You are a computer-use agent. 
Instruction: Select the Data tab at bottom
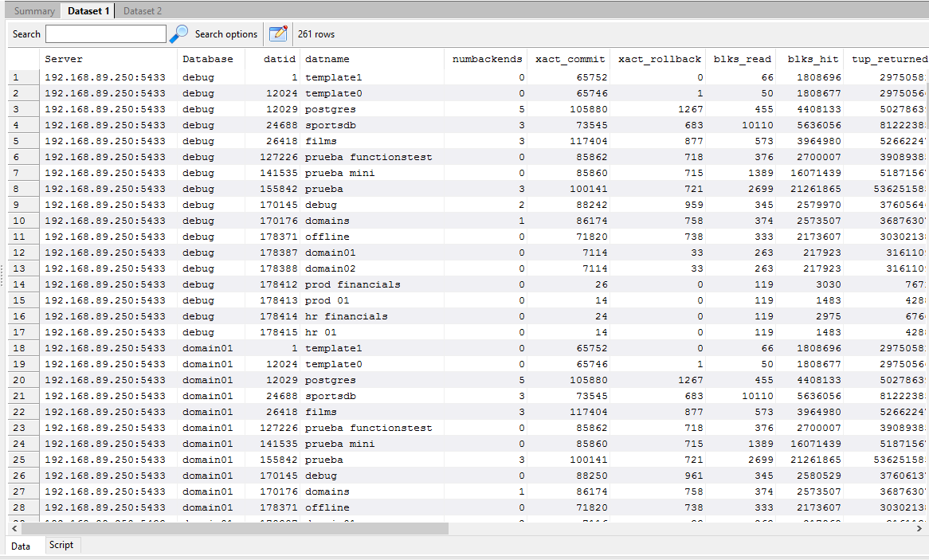[x=21, y=546]
